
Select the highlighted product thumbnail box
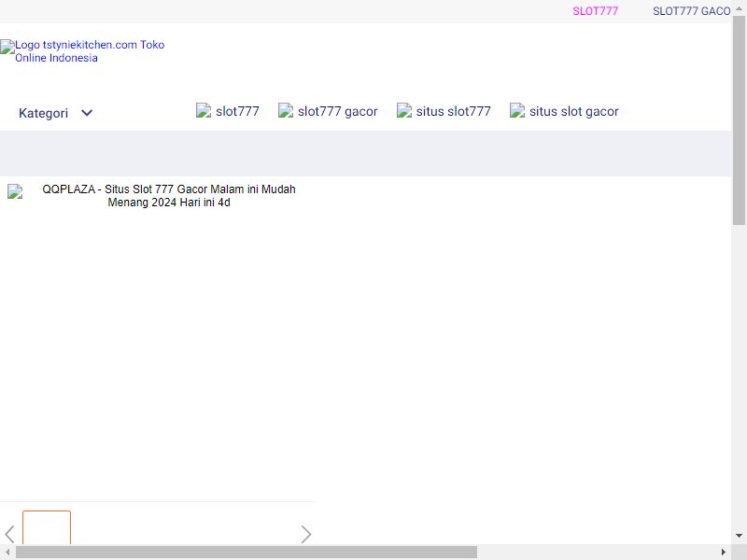pos(47,527)
